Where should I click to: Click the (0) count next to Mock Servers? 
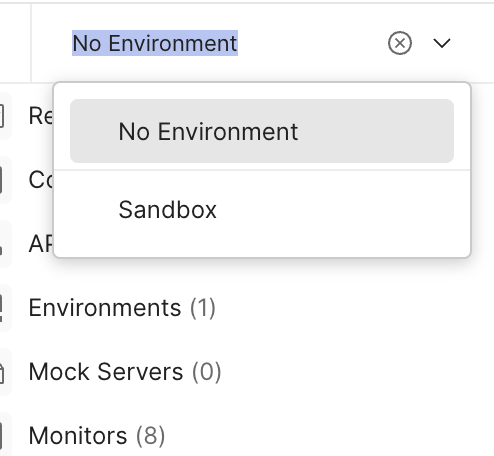click(207, 372)
